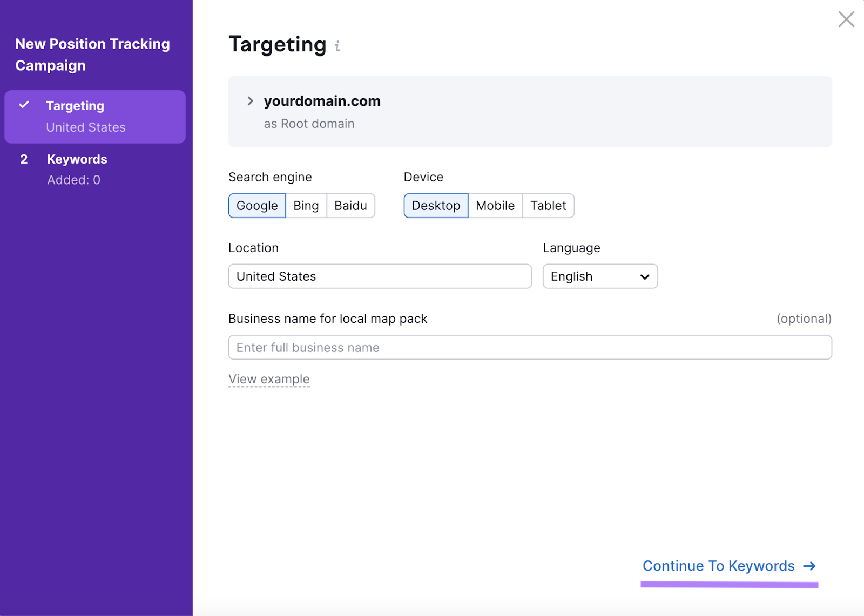Click the dropdown arrow on the Language selector

pos(644,276)
